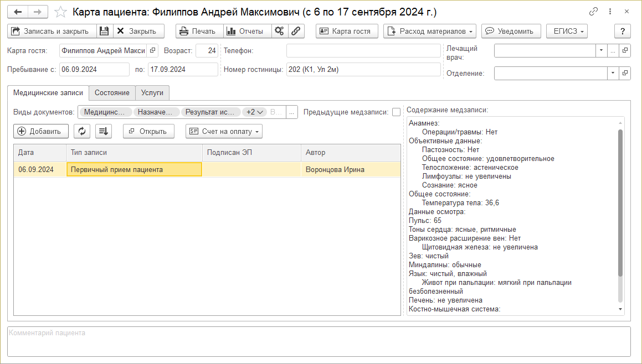This screenshot has width=642, height=364.
Task: Open guest card via icon beside name field
Action: point(153,50)
